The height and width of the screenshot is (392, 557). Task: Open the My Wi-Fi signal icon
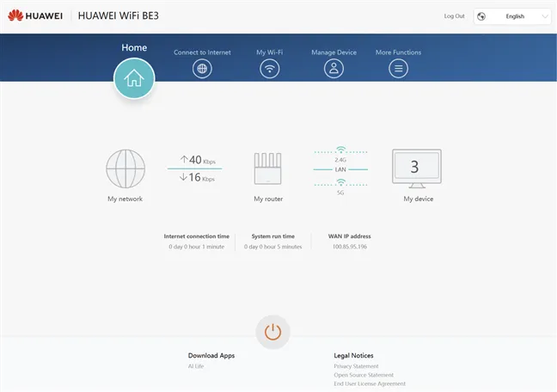(270, 68)
